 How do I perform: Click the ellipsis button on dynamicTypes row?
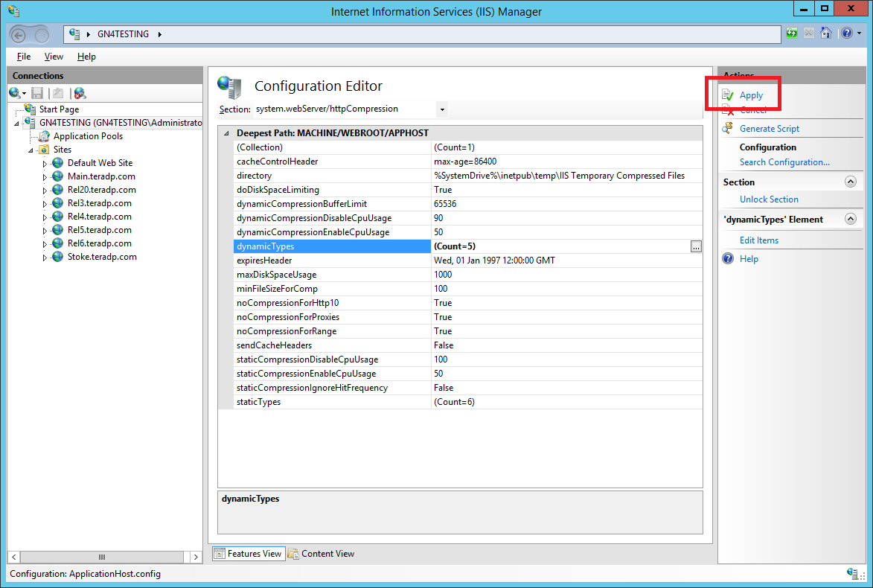point(696,246)
